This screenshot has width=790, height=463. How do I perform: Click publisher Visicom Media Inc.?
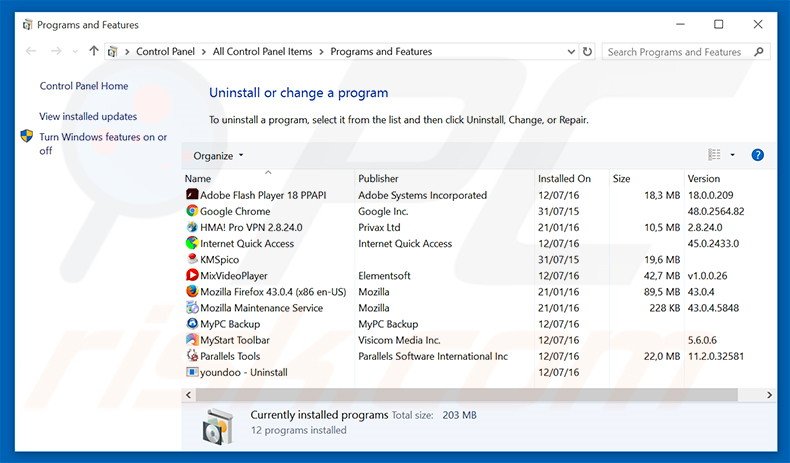[x=400, y=340]
